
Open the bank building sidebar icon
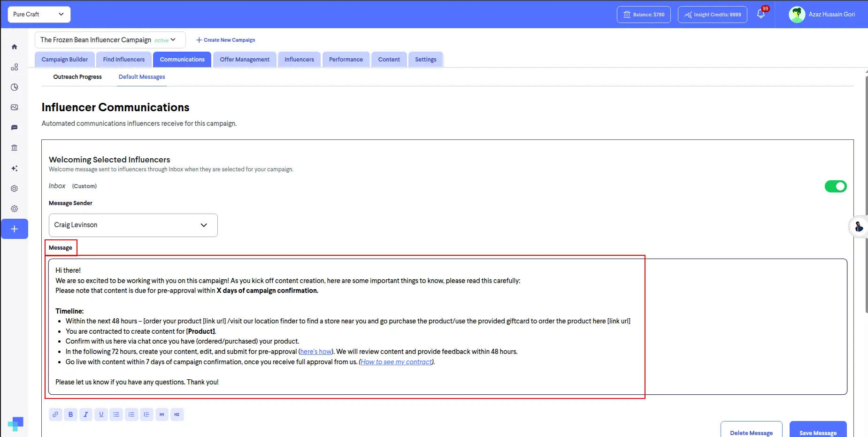(x=14, y=148)
